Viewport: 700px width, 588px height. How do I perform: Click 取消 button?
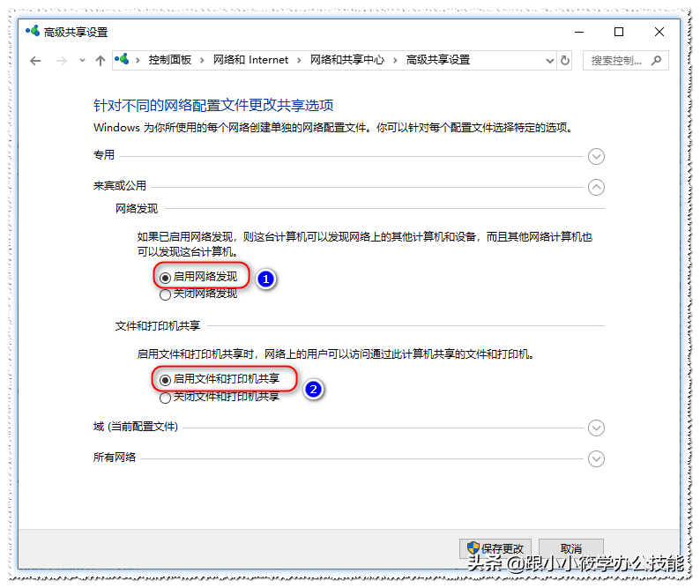[571, 548]
